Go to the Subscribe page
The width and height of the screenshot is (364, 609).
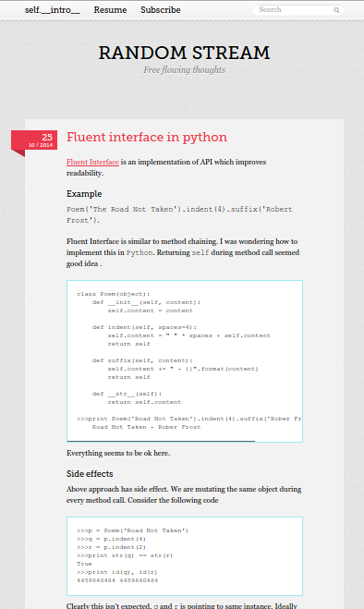(x=161, y=10)
